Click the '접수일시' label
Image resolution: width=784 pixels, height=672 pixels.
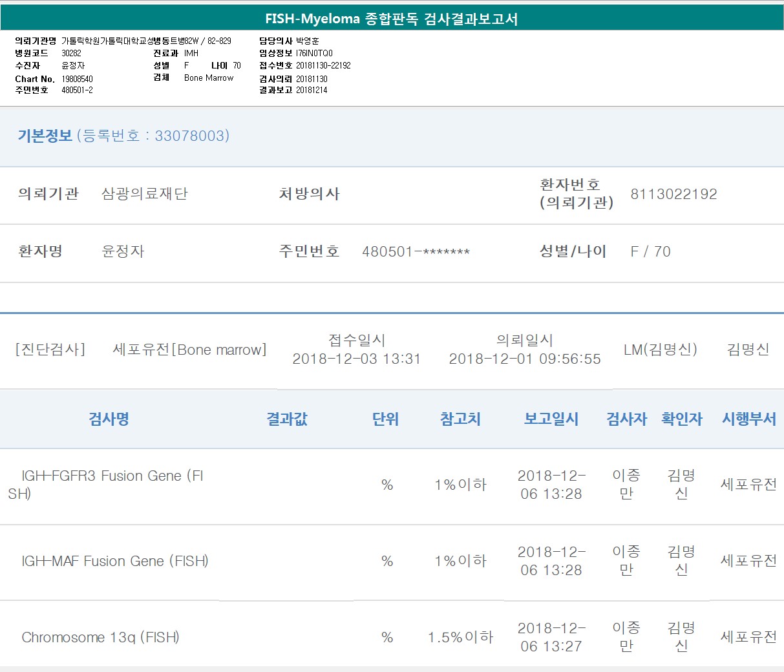(x=357, y=340)
